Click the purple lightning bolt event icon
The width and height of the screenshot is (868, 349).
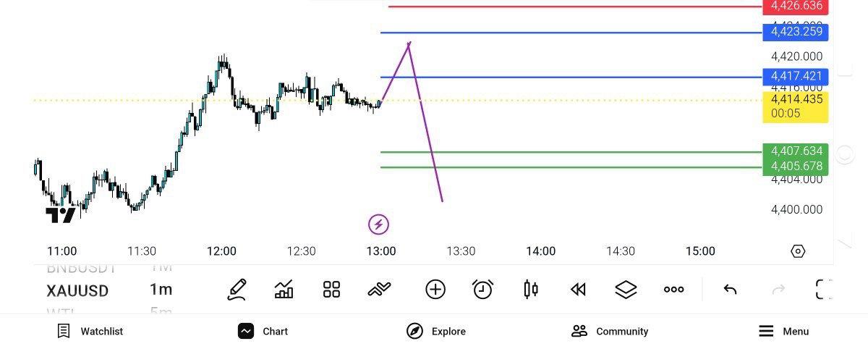(x=378, y=224)
